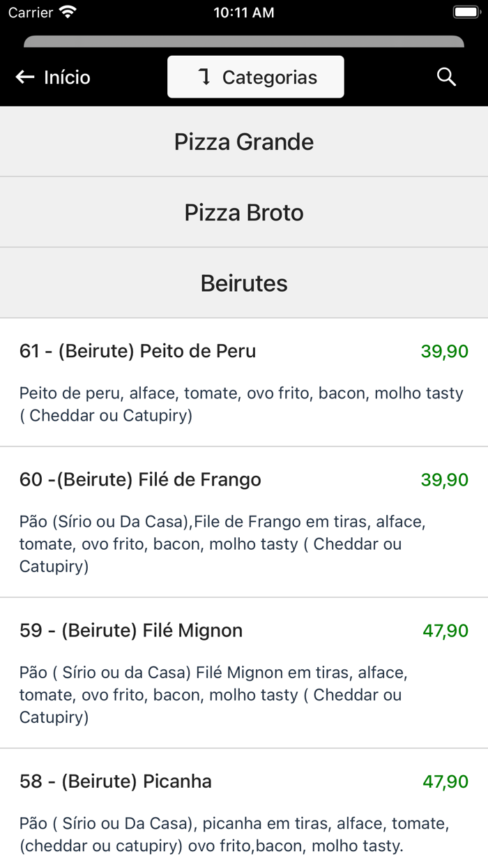The height and width of the screenshot is (868, 488).
Task: Tap the magnifier to search the menu
Action: coord(446,77)
